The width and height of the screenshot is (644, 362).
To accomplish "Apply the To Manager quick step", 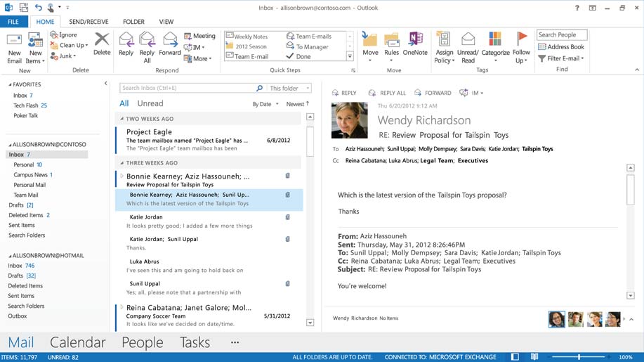I will click(308, 46).
